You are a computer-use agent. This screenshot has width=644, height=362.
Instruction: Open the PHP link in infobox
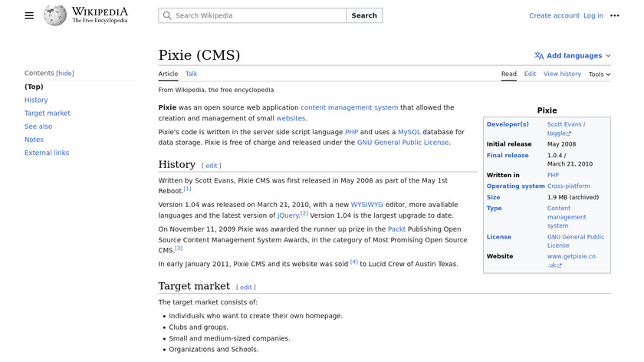tap(553, 175)
